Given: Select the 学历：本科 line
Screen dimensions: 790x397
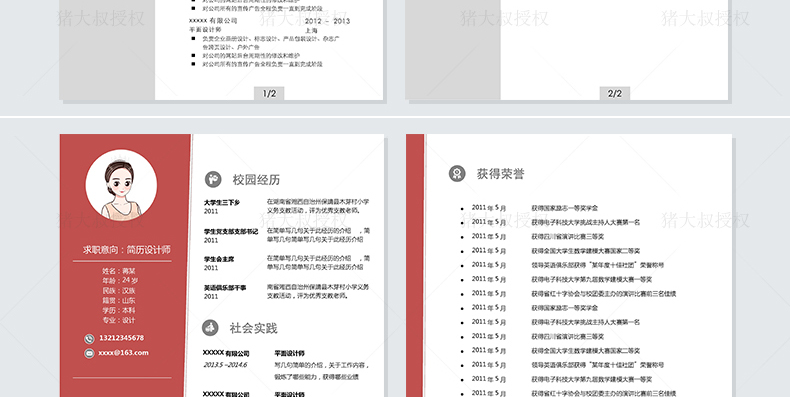Looking at the screenshot, I should coord(119,310).
